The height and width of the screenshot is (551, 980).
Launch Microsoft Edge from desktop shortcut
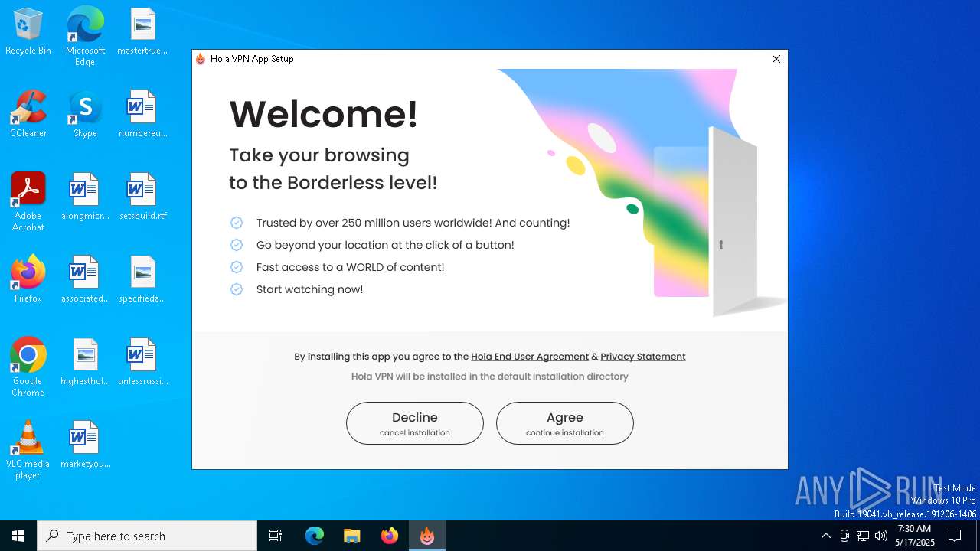pyautogui.click(x=85, y=37)
